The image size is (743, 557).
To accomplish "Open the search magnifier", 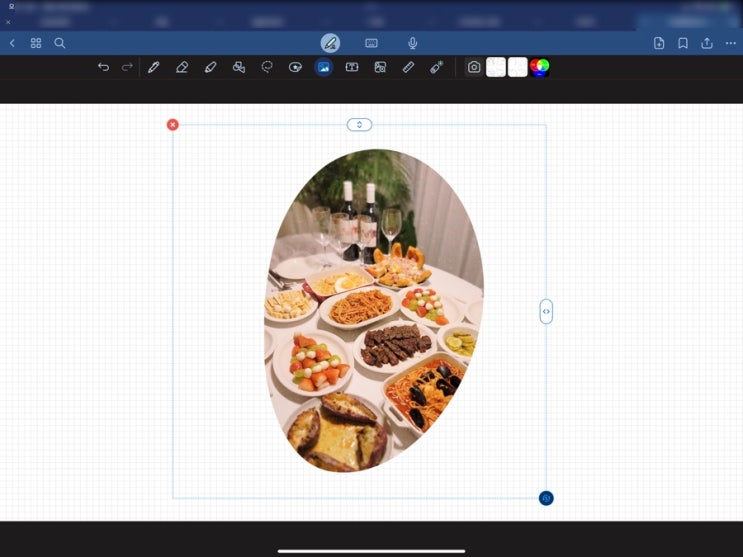I will coord(60,43).
